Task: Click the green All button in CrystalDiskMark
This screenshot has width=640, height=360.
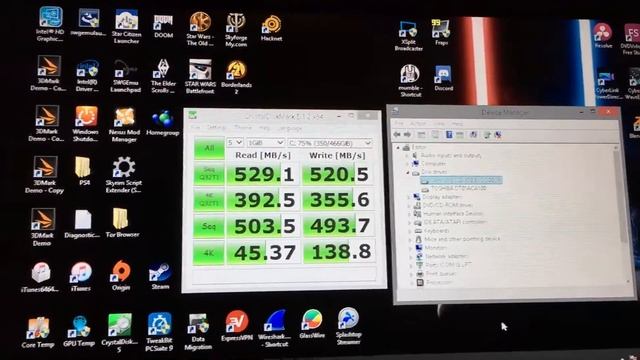Action: tap(209, 147)
